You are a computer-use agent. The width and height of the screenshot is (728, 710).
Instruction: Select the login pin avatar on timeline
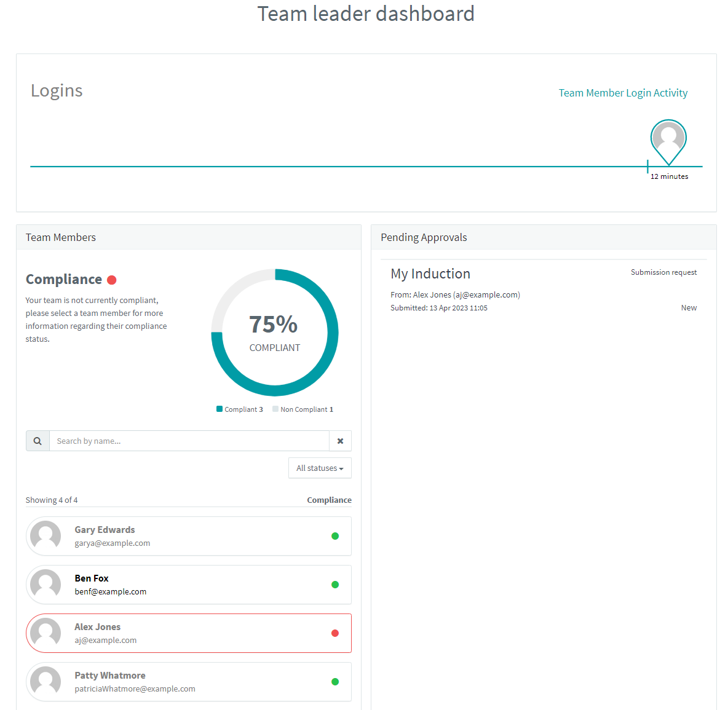(x=668, y=141)
